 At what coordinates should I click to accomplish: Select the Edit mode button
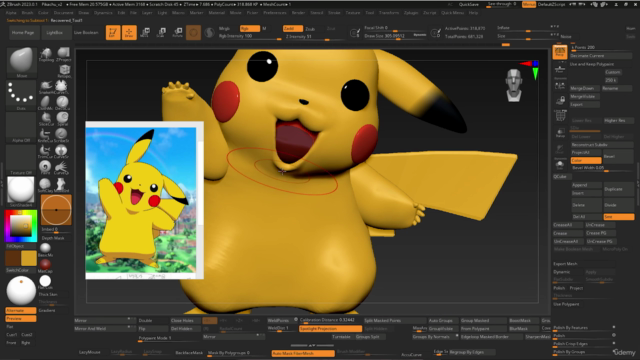click(113, 33)
